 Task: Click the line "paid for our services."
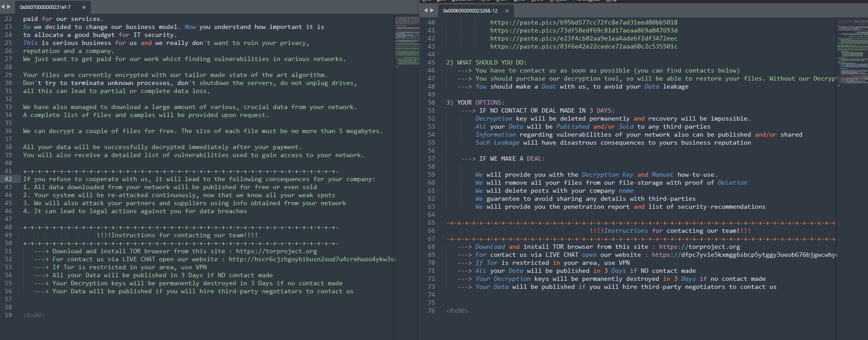click(x=63, y=19)
